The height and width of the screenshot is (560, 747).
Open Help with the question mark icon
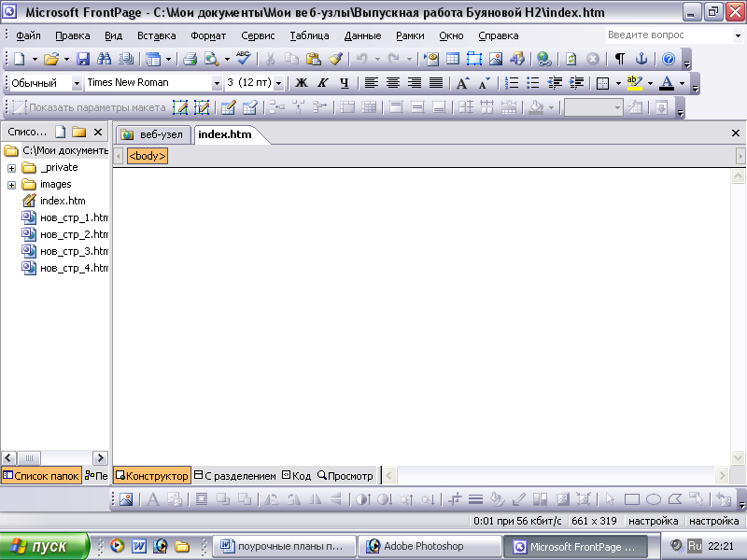coord(669,59)
